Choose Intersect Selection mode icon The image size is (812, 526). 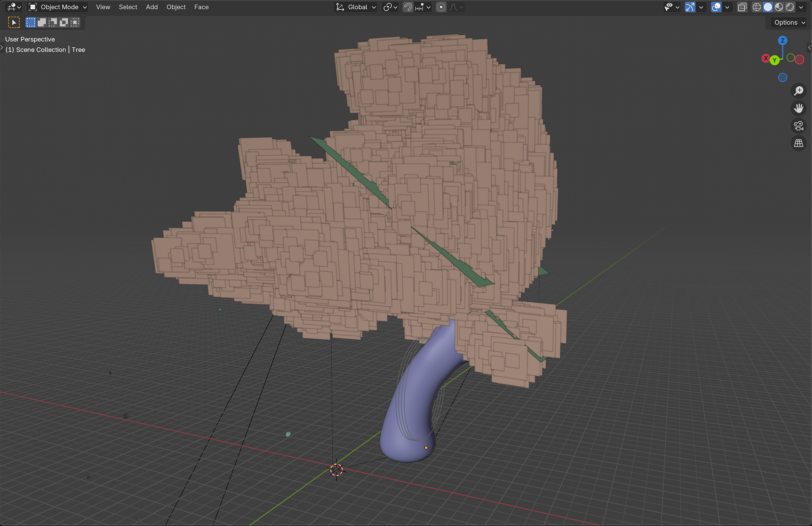pyautogui.click(x=75, y=22)
